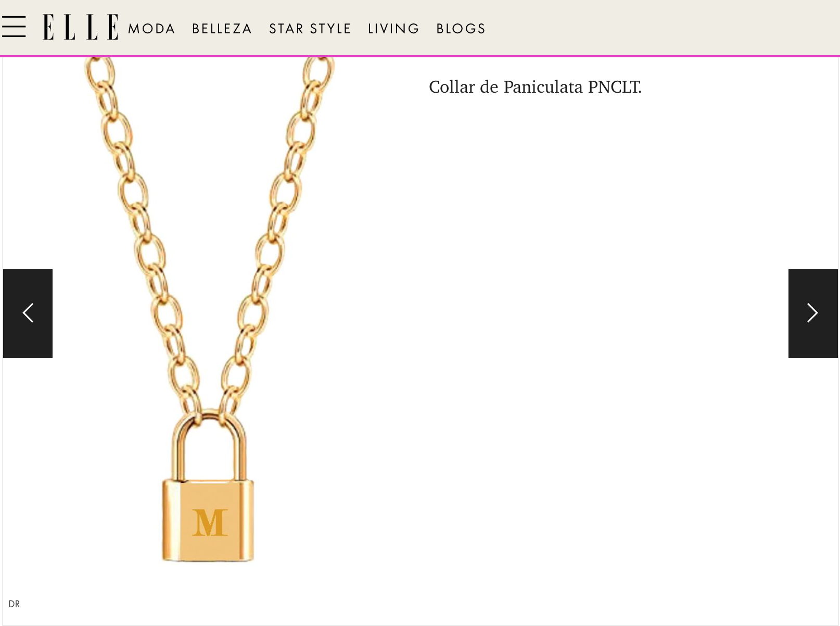
Task: Click the DR photo credit
Action: point(14,604)
